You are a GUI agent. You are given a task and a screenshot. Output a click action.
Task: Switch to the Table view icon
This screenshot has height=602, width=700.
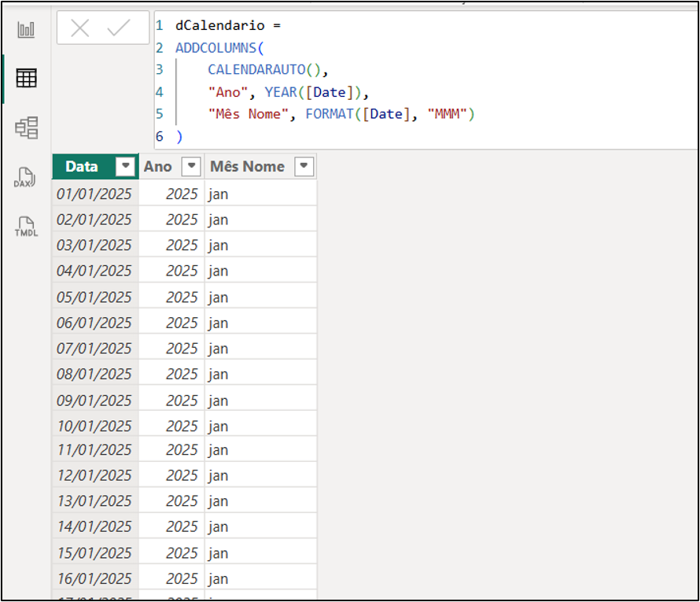tap(26, 78)
